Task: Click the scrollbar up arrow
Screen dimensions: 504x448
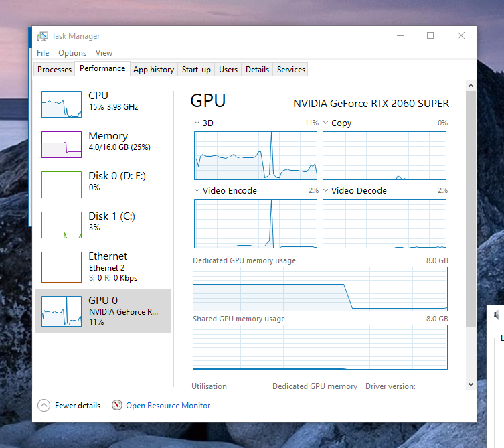Action: pos(471,86)
